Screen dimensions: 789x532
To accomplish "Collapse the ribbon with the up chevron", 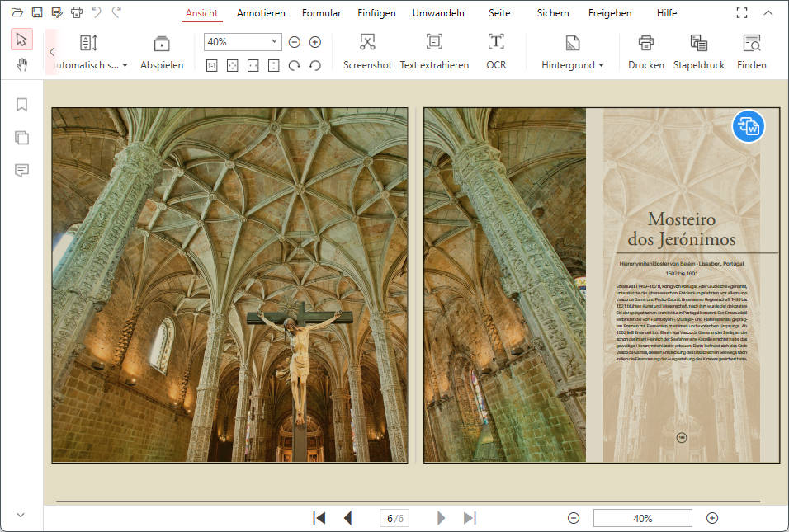I will [x=768, y=13].
